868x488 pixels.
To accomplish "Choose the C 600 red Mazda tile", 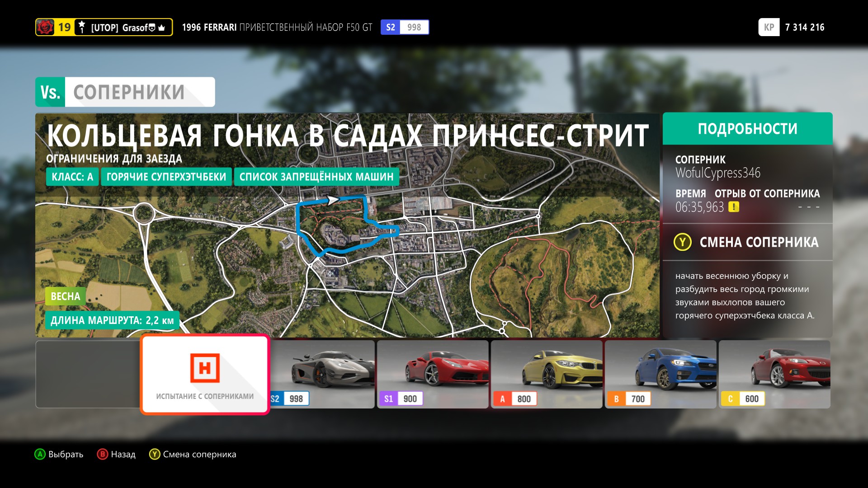I will coord(774,374).
